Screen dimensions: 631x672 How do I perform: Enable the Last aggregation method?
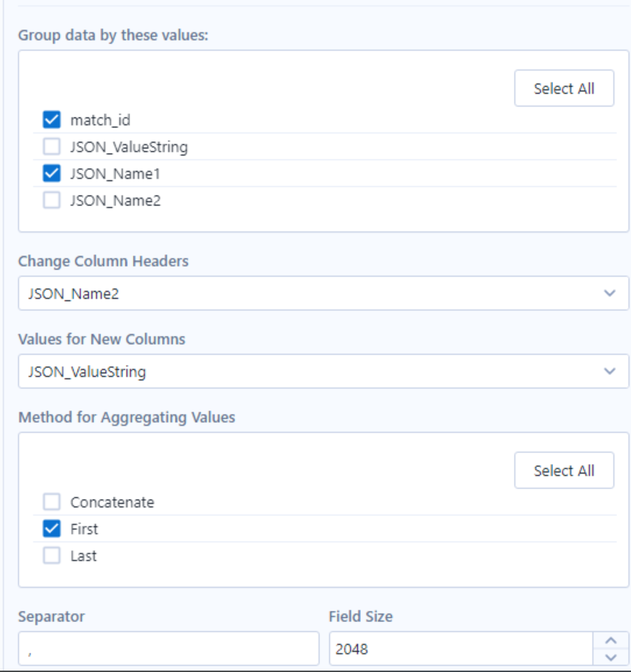tap(52, 555)
